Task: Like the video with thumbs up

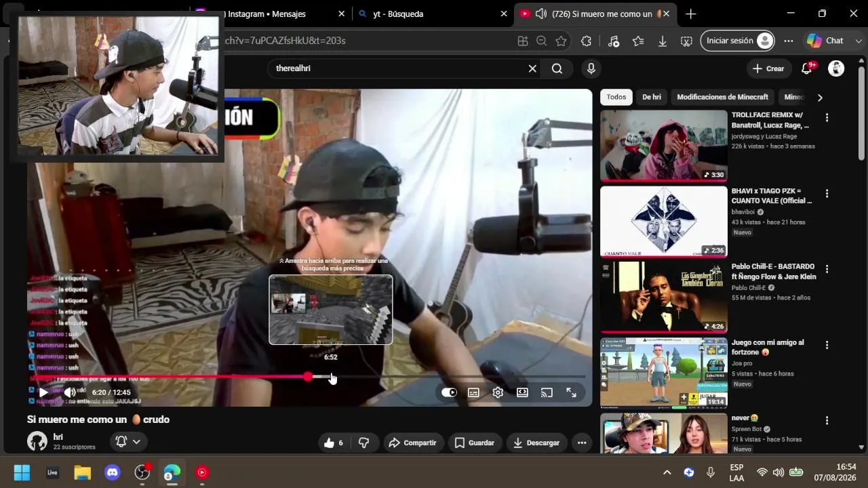Action: [333, 443]
